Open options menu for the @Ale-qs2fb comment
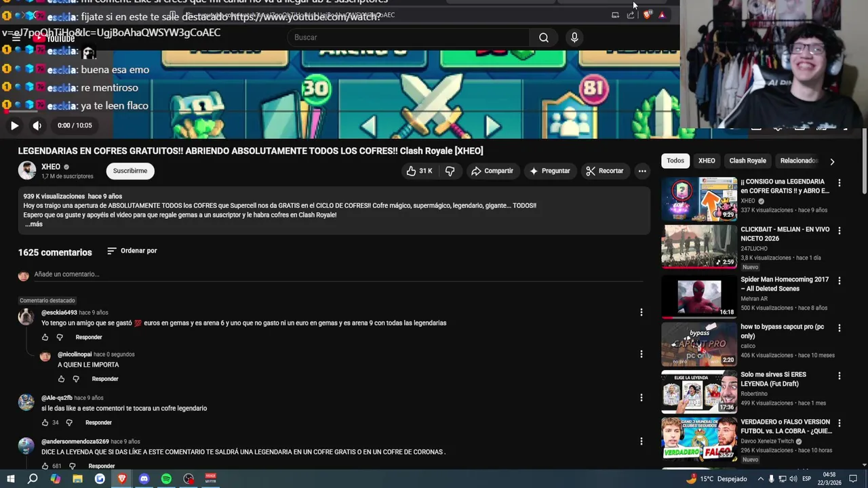The height and width of the screenshot is (488, 868). [641, 398]
